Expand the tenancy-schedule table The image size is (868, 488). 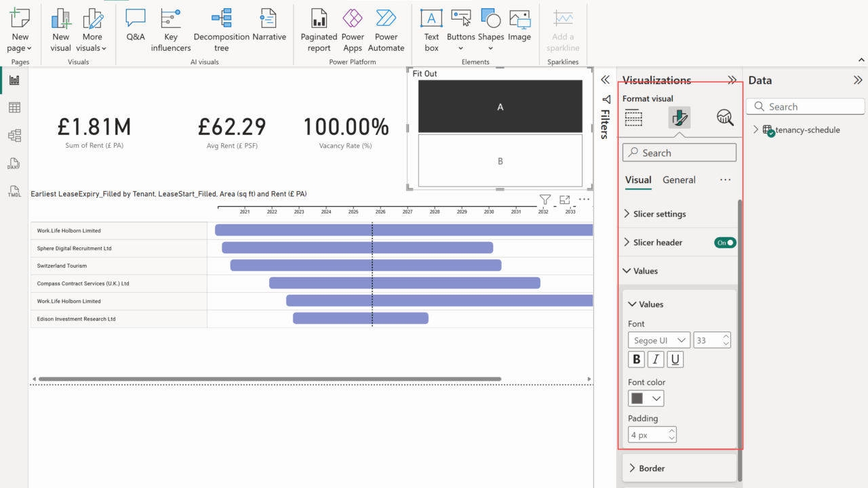[756, 130]
